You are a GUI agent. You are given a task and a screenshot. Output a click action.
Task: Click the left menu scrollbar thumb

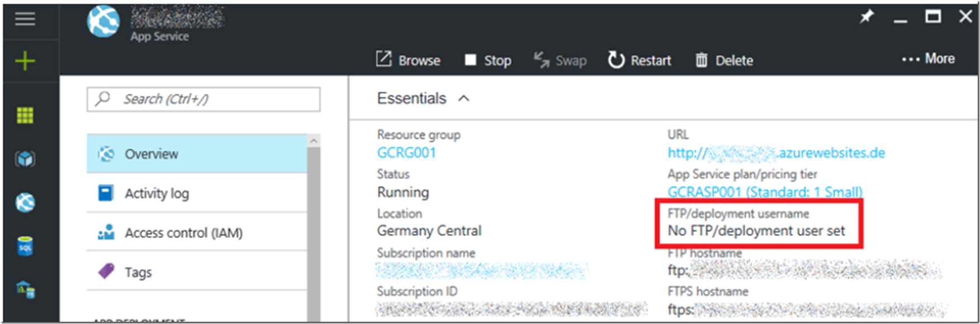(314, 235)
